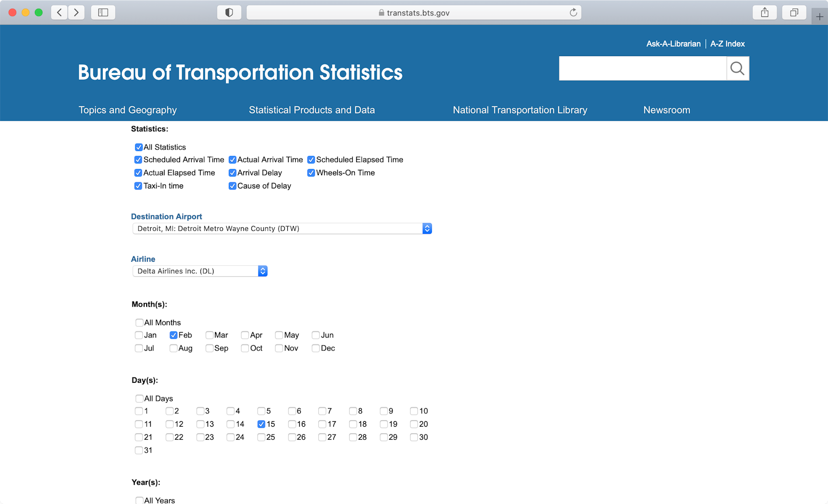Open the Statistical Products and Data menu
828x504 pixels.
tap(312, 110)
